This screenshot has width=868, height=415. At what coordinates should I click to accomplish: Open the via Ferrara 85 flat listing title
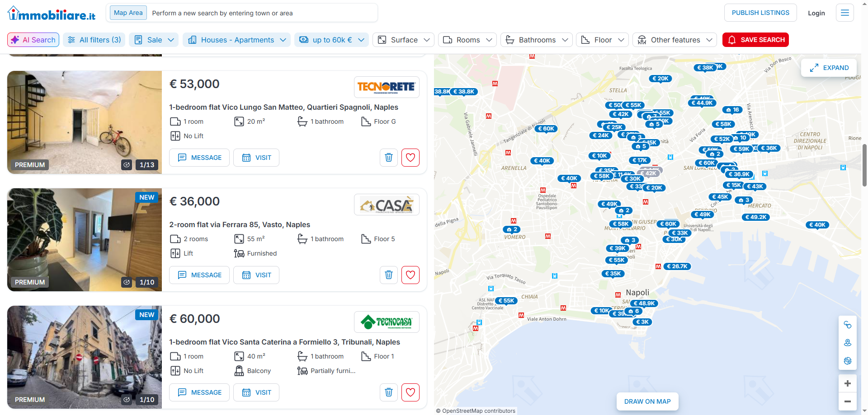[240, 224]
